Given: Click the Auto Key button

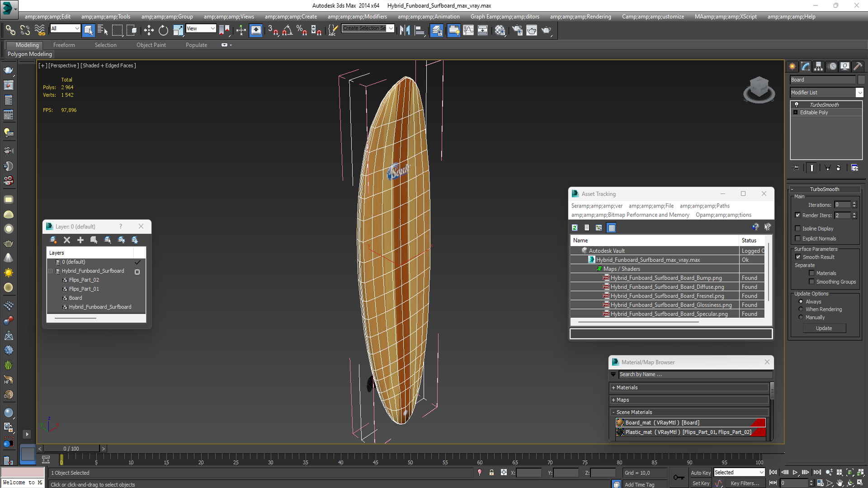Looking at the screenshot, I should (700, 473).
